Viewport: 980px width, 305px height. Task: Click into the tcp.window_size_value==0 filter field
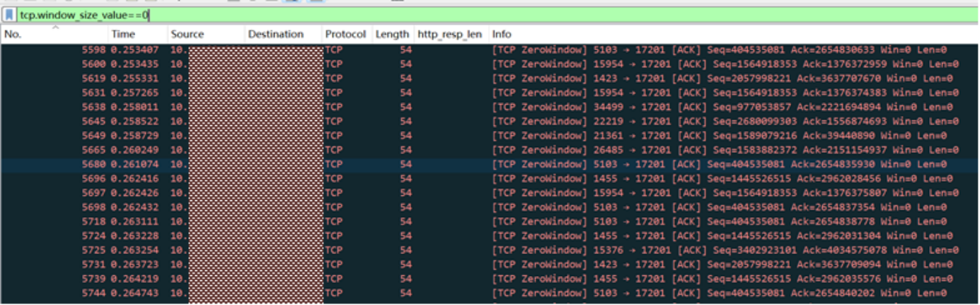tap(425, 14)
